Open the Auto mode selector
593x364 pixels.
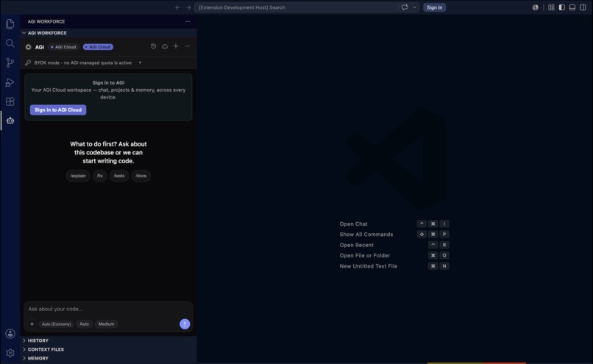point(85,324)
